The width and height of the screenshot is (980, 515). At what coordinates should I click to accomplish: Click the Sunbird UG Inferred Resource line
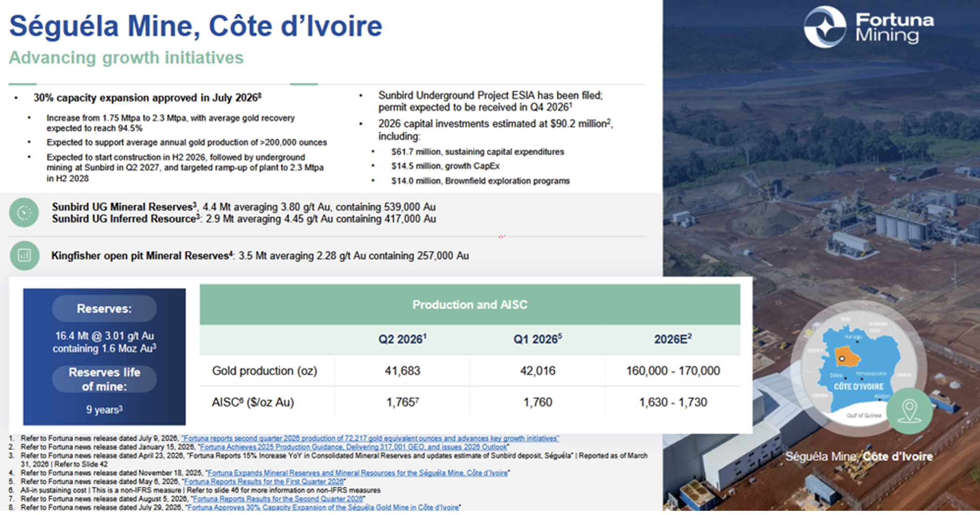pos(243,219)
